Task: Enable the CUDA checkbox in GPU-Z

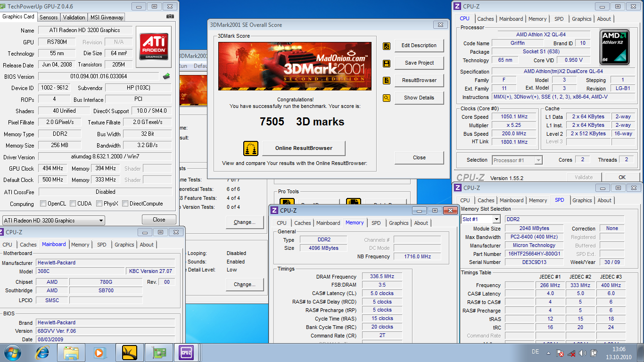Action: point(73,204)
